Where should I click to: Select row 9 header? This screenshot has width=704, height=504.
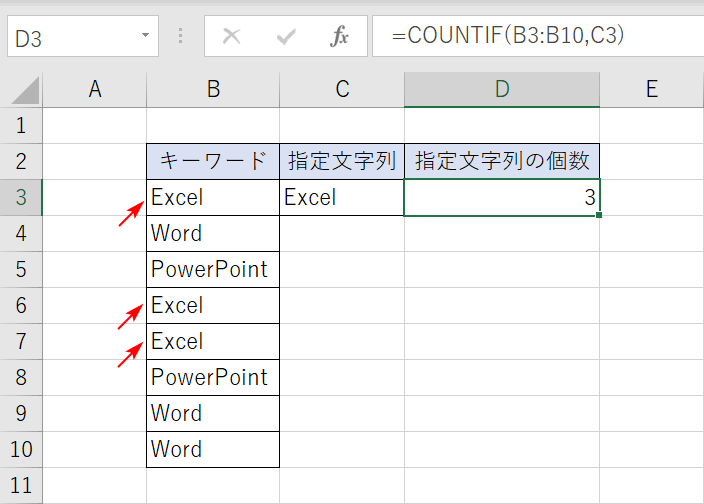pos(21,413)
